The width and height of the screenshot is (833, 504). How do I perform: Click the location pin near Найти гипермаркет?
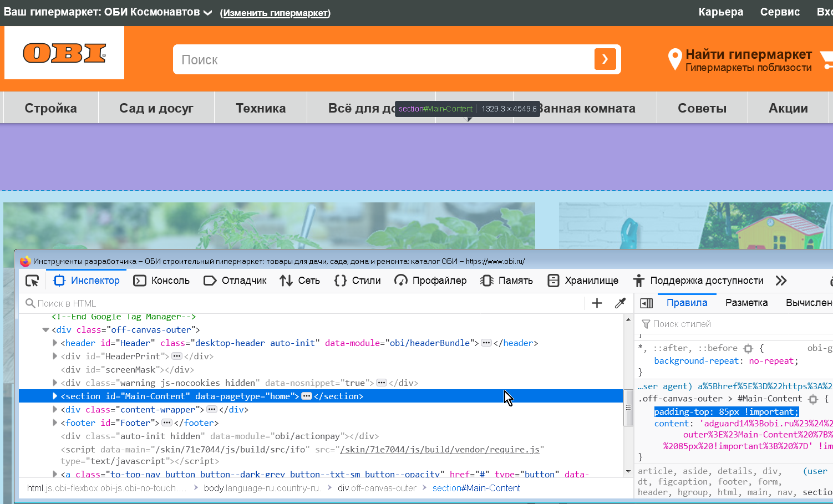tap(674, 59)
